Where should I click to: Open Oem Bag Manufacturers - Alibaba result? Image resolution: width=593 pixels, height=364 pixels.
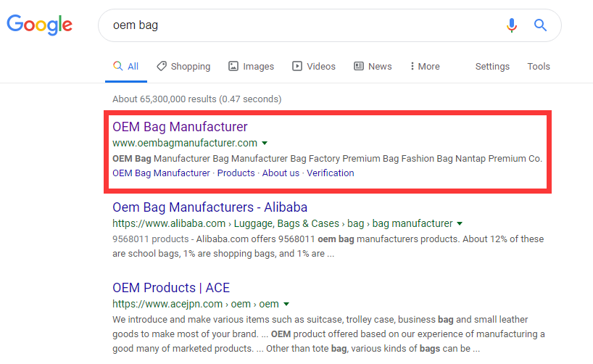tap(210, 207)
